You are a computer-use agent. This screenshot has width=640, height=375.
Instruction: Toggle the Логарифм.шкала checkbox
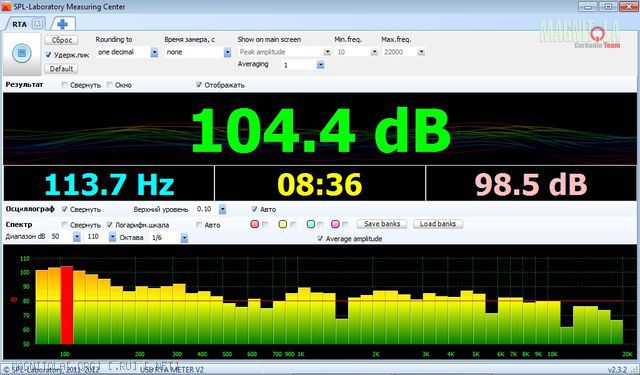point(109,224)
